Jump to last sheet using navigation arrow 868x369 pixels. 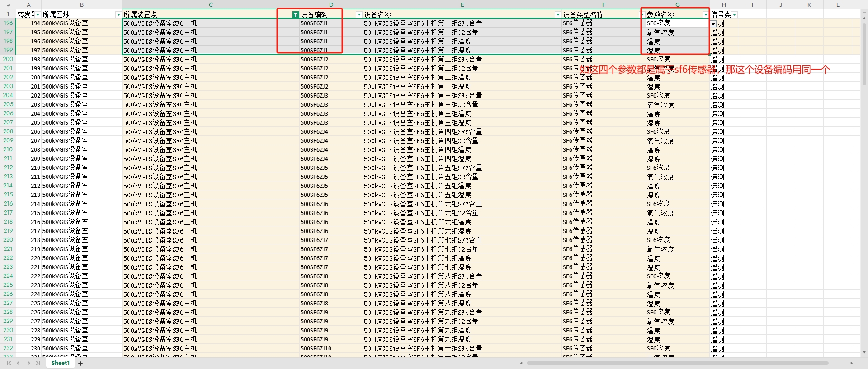[x=38, y=363]
